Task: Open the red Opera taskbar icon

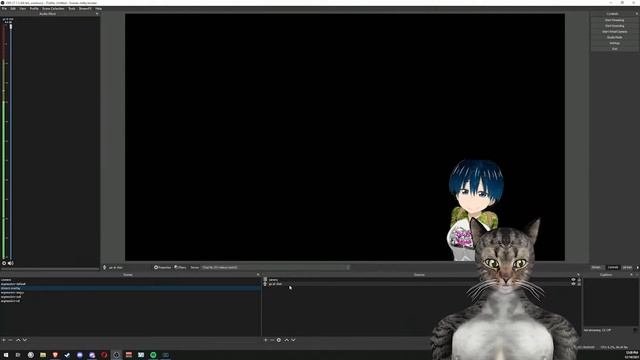Action: tap(104, 355)
